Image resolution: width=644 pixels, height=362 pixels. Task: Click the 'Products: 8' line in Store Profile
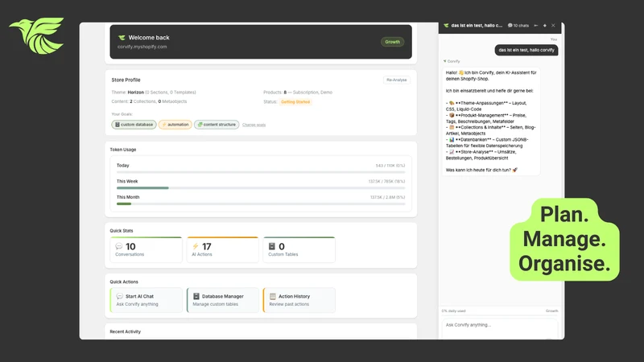click(x=298, y=93)
